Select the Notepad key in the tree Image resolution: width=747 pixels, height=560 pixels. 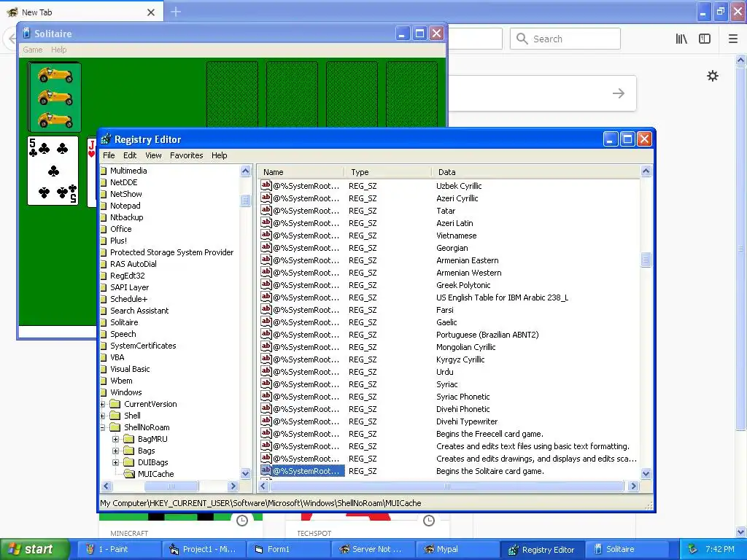coord(125,206)
